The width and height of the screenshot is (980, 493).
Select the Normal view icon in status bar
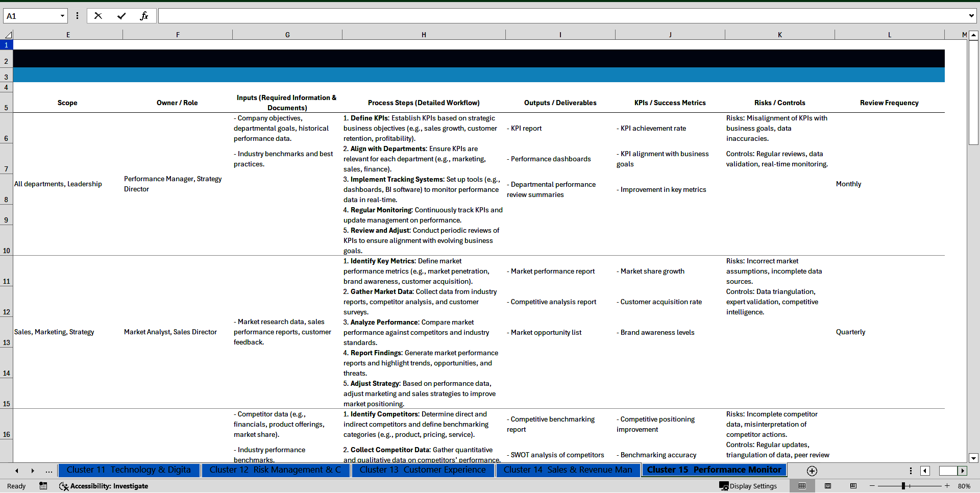pos(803,486)
